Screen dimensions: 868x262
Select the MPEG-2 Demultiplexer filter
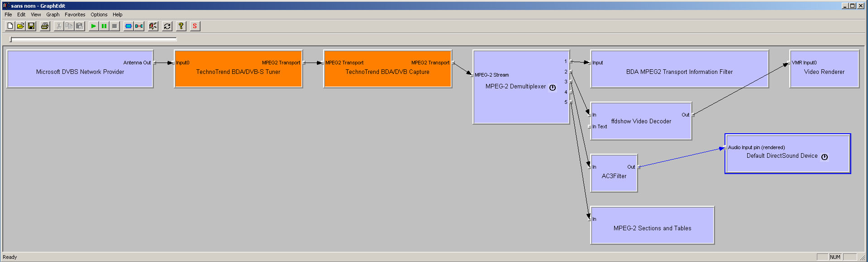click(521, 87)
